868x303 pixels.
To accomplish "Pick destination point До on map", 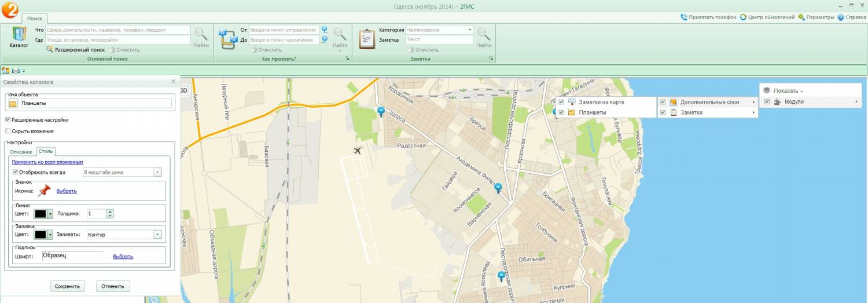I will click(325, 39).
